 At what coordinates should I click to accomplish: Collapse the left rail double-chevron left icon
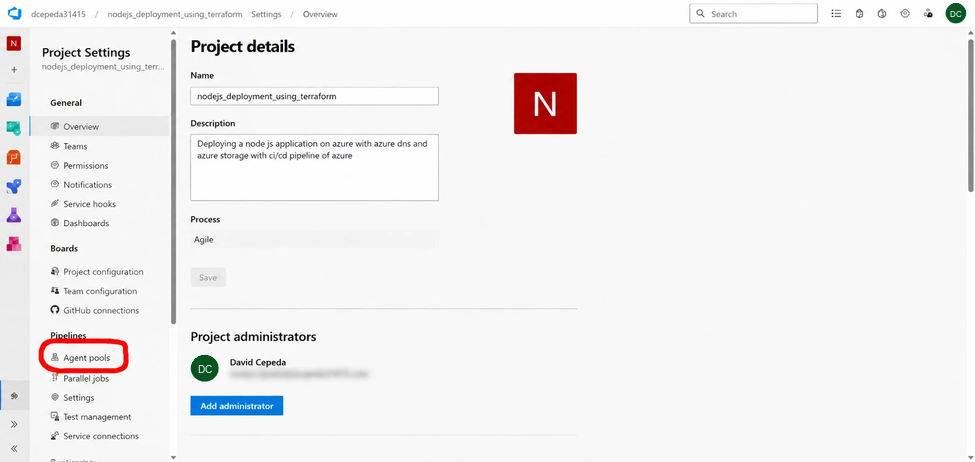click(14, 448)
